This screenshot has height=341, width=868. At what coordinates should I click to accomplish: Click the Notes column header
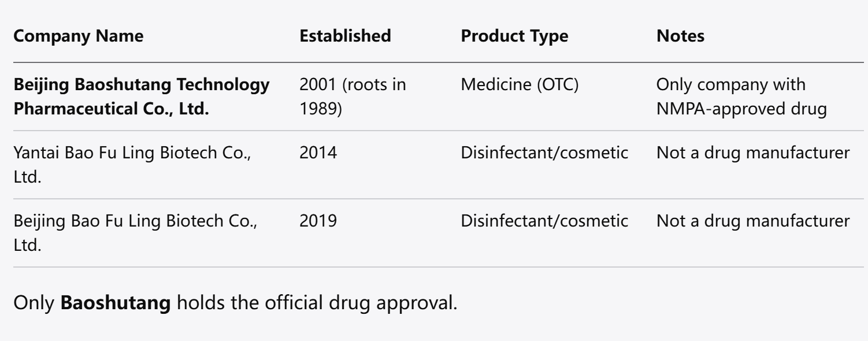tap(681, 36)
